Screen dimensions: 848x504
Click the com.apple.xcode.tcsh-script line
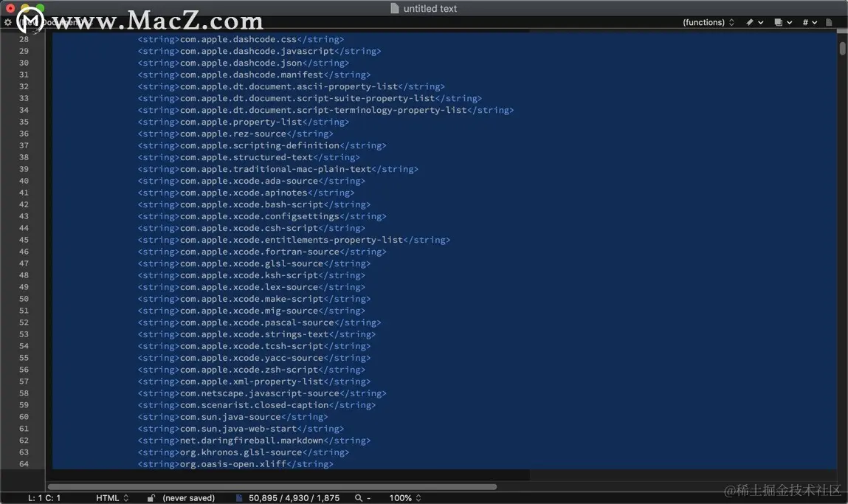pyautogui.click(x=254, y=346)
